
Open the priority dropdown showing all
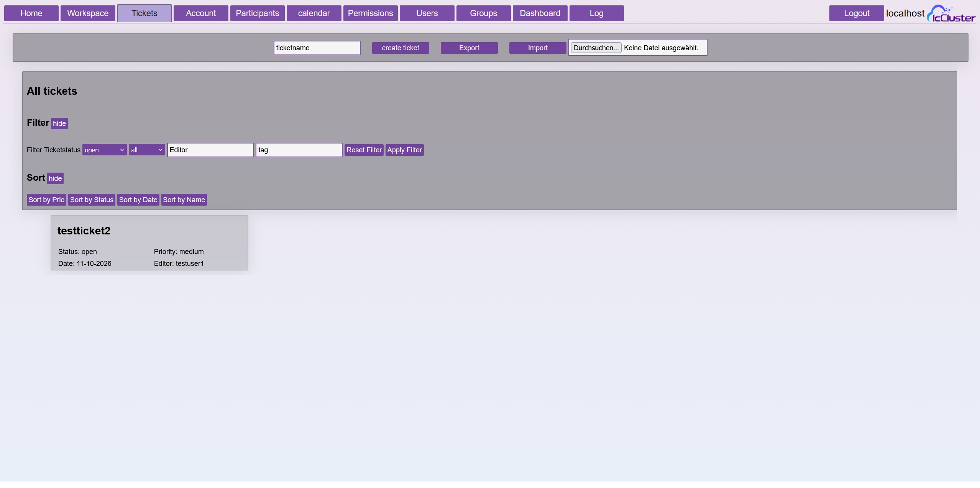pyautogui.click(x=147, y=150)
